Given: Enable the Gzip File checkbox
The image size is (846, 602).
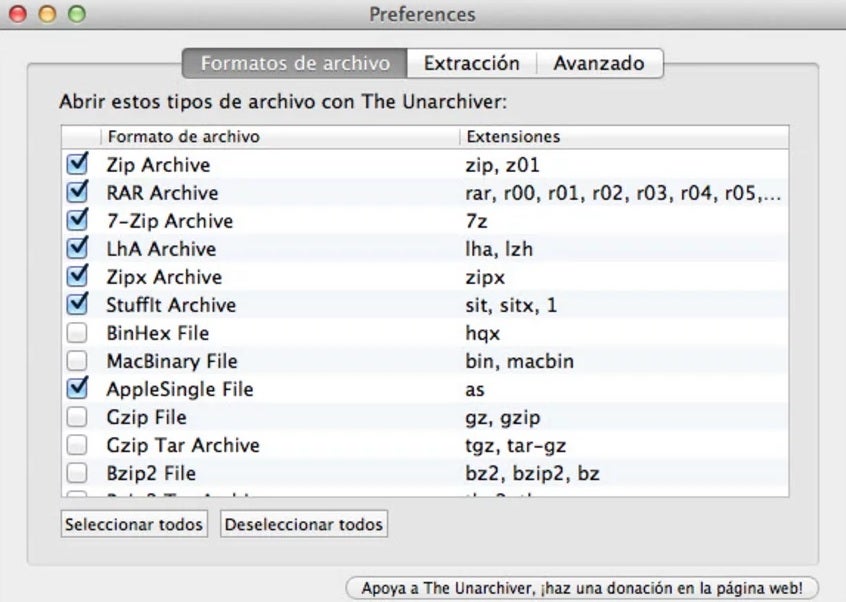Looking at the screenshot, I should pyautogui.click(x=77, y=417).
